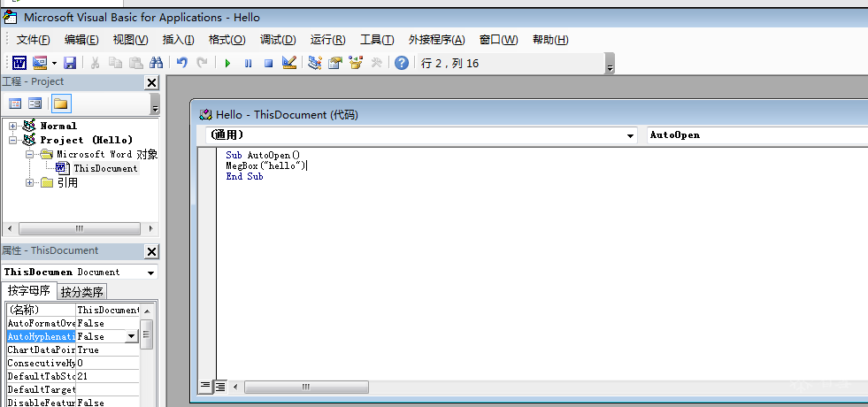This screenshot has height=407, width=868.
Task: Expand the Normal project node
Action: tap(12, 127)
